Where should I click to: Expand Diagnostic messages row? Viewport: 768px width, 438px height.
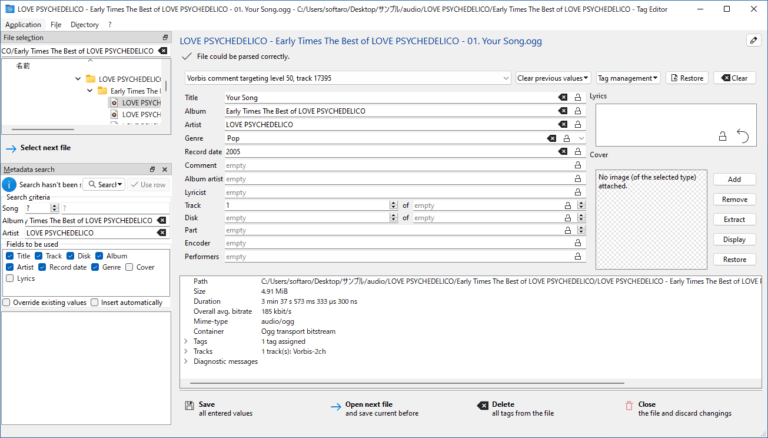pos(186,361)
